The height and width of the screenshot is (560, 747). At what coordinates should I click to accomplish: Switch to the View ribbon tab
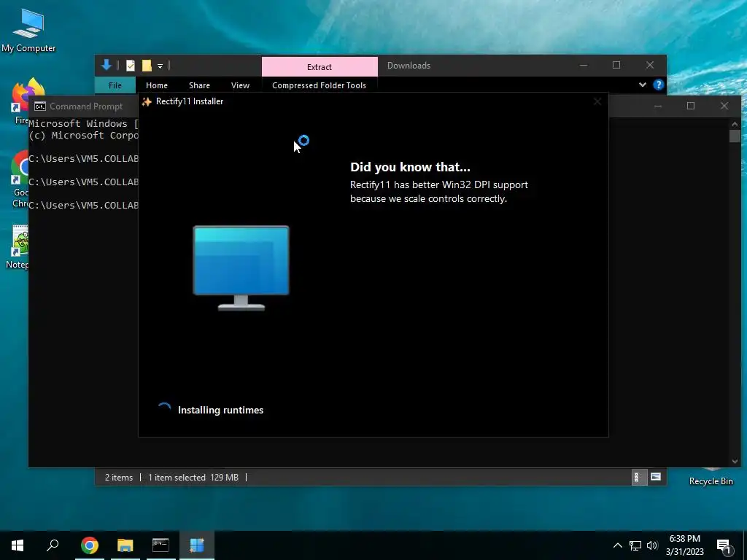pyautogui.click(x=240, y=85)
